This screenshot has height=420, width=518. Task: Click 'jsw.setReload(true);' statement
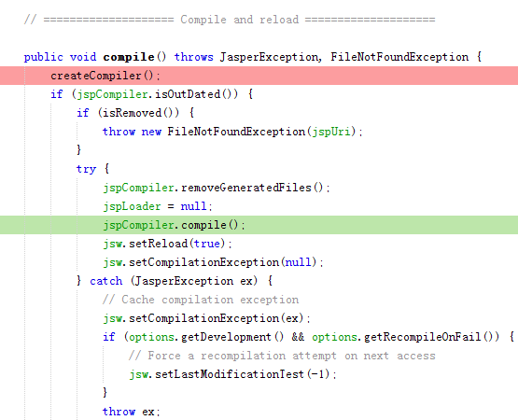(168, 244)
